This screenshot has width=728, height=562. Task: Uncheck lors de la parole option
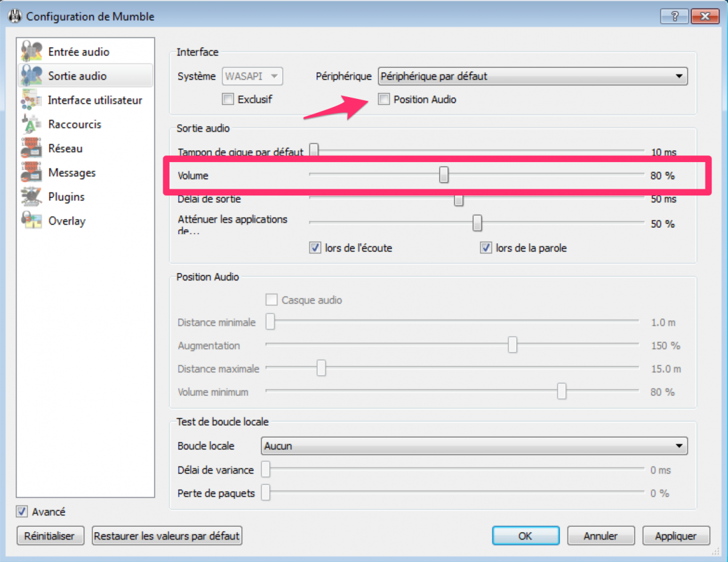(485, 248)
